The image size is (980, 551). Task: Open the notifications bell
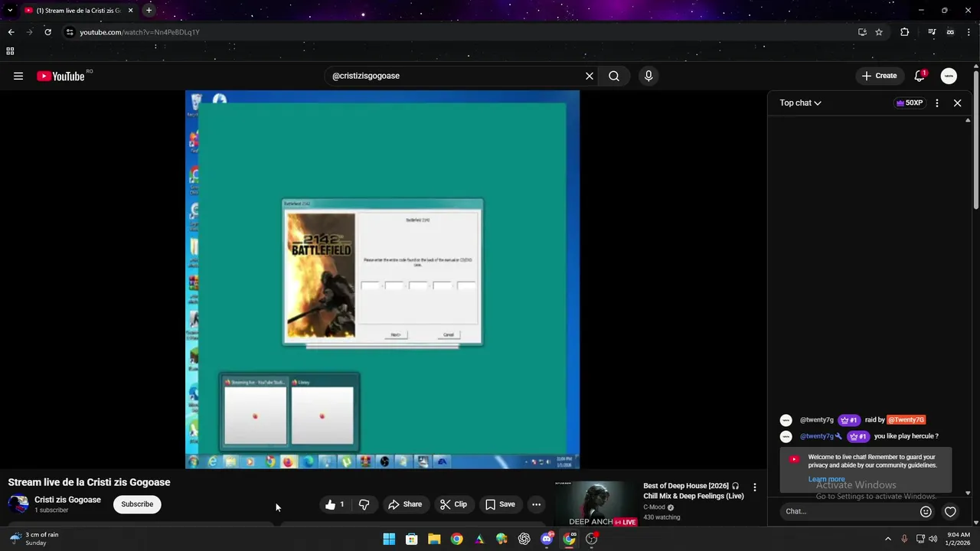(x=920, y=76)
